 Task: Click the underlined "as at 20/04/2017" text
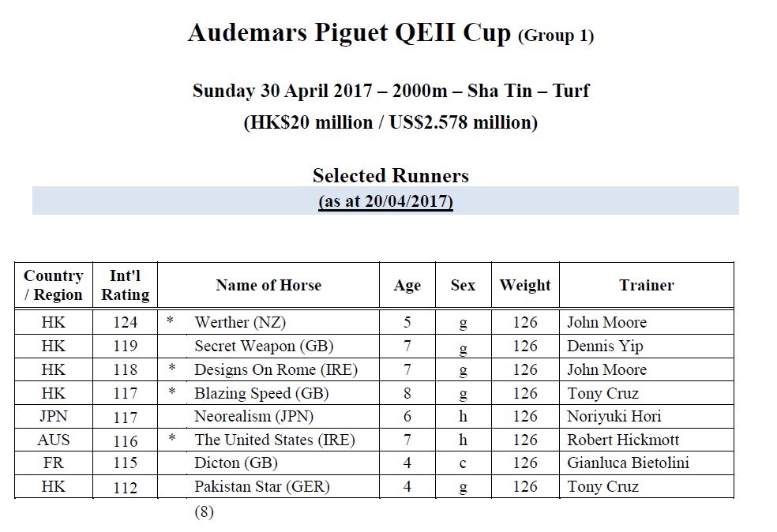click(385, 201)
